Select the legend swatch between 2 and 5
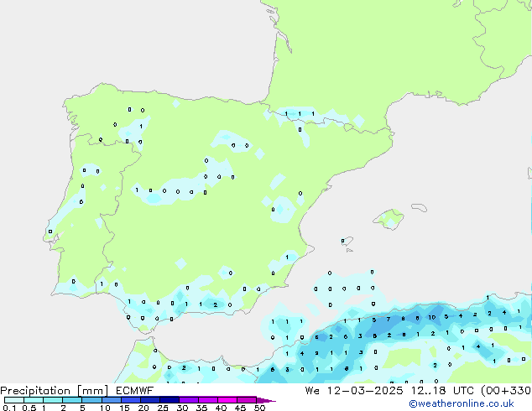Screen dimensions: 532x411 [72, 400]
